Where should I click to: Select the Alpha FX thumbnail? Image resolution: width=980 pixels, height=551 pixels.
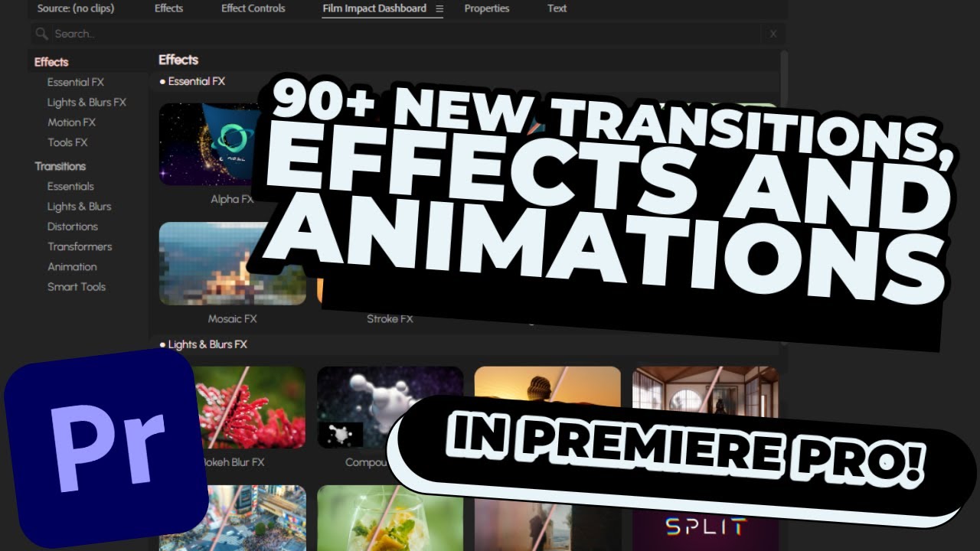click(211, 144)
